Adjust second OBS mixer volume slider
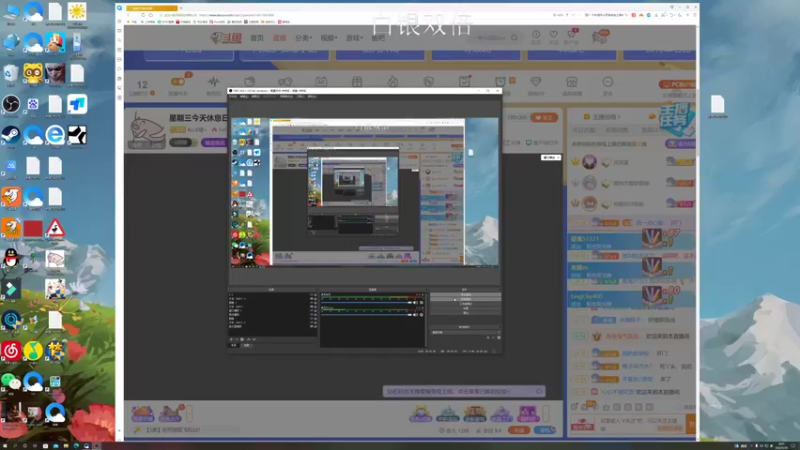The image size is (800, 450). [367, 315]
